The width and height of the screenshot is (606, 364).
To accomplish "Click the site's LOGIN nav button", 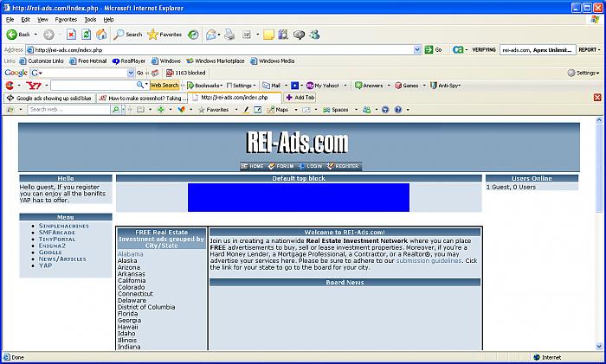I will click(310, 166).
